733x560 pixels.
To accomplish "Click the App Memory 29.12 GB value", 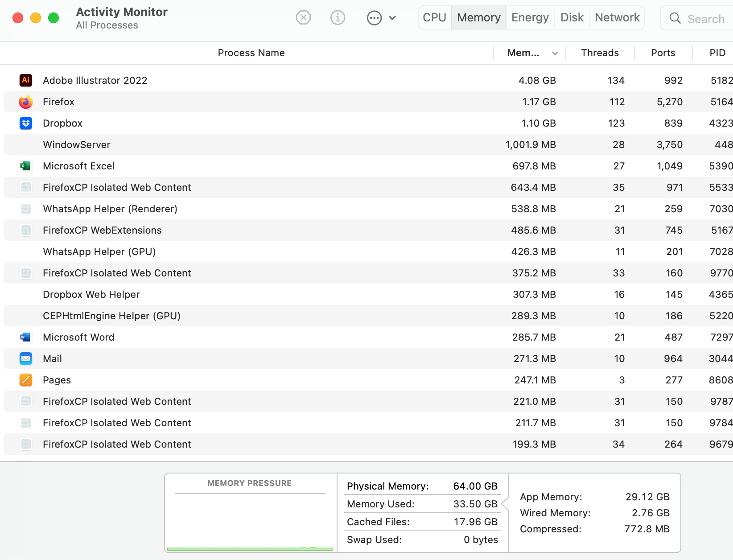I will click(x=647, y=497).
